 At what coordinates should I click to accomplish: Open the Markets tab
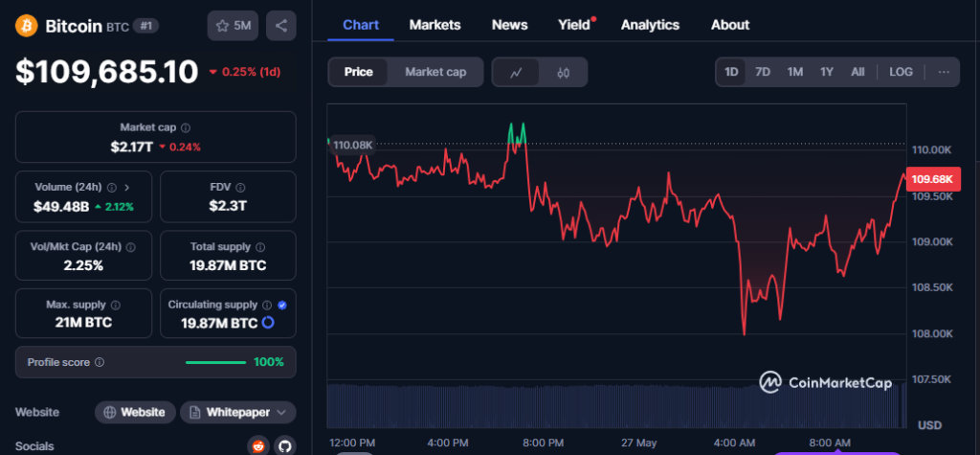click(435, 25)
